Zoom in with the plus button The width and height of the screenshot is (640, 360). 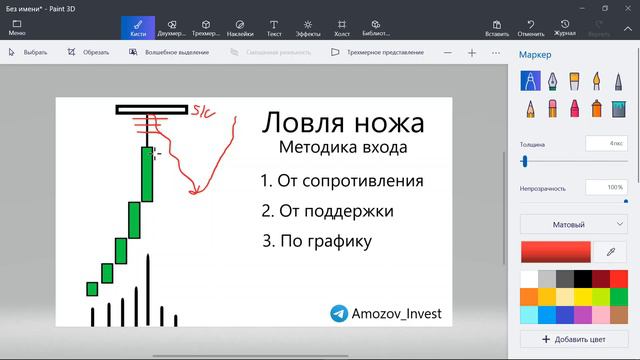(472, 53)
